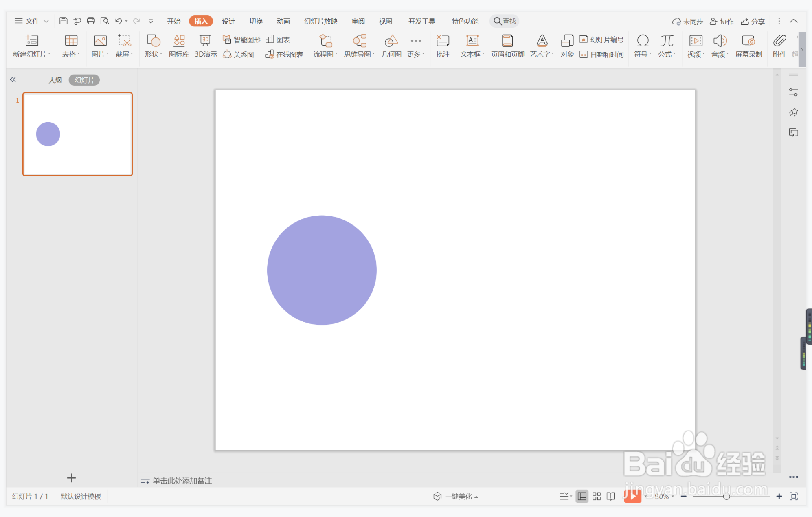Start slideshow with orange play button
This screenshot has height=517, width=812.
632,496
